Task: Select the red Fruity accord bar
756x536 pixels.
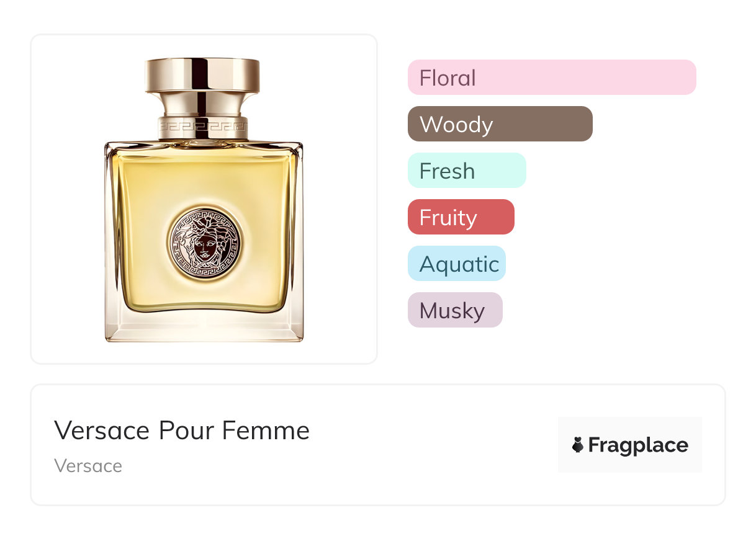Action: point(461,217)
